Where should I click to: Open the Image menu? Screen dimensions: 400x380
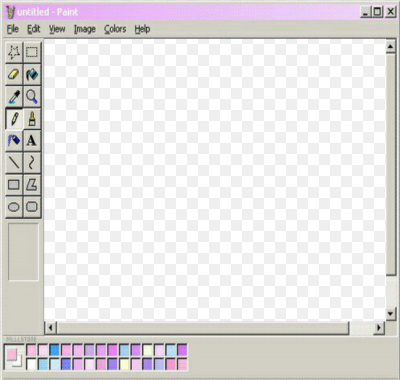[85, 29]
